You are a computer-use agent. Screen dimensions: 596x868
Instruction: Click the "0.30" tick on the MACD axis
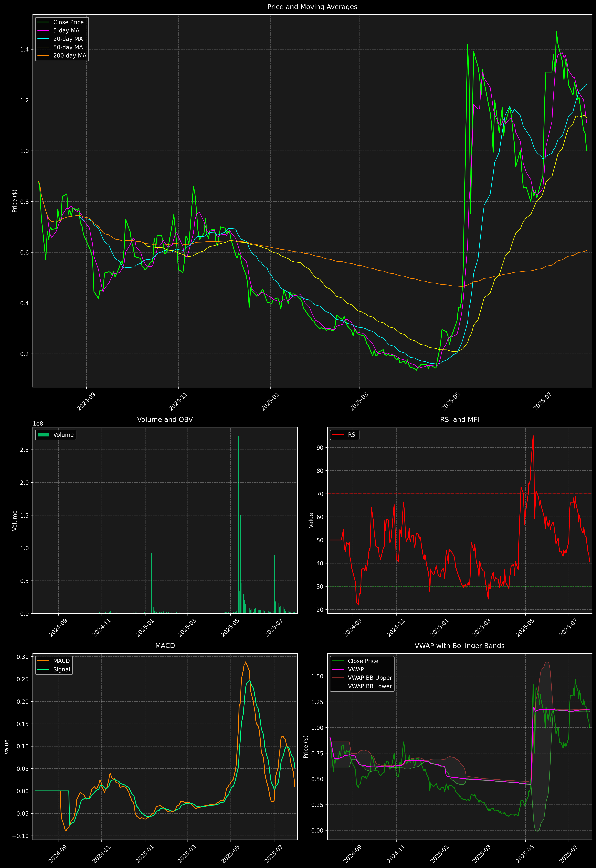pos(23,657)
